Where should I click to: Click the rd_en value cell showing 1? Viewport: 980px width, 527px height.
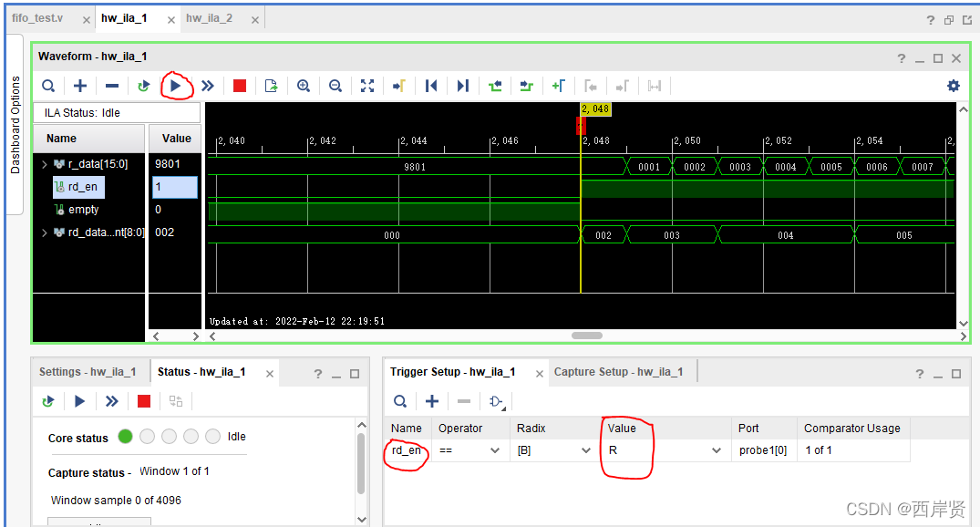click(x=175, y=187)
